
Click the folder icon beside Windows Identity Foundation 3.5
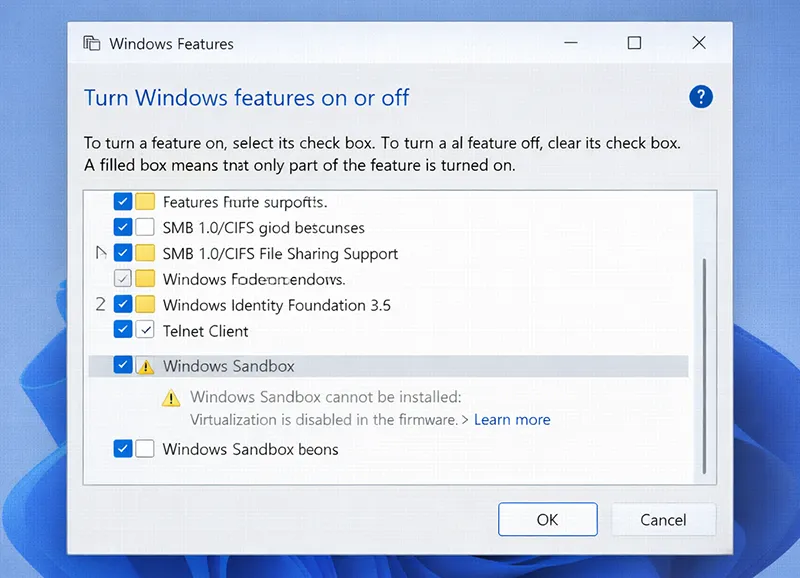click(x=144, y=304)
